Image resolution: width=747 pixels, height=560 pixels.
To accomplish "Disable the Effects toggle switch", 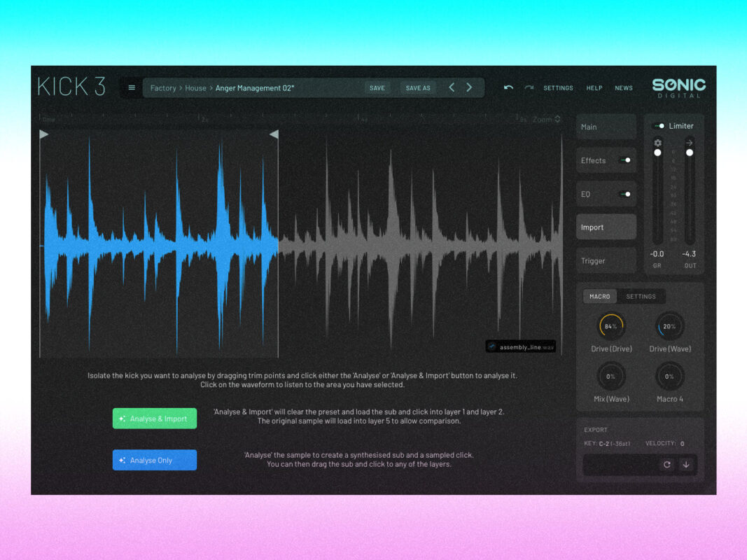I will [625, 160].
